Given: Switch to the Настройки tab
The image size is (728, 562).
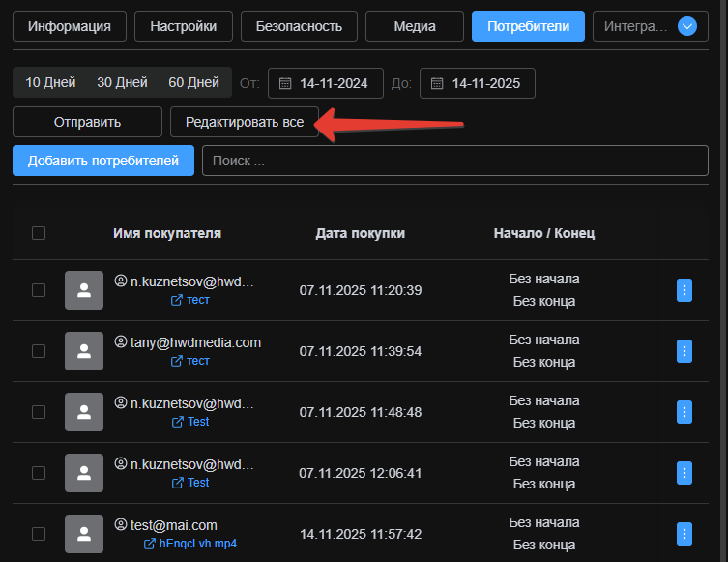Looking at the screenshot, I should pyautogui.click(x=184, y=26).
